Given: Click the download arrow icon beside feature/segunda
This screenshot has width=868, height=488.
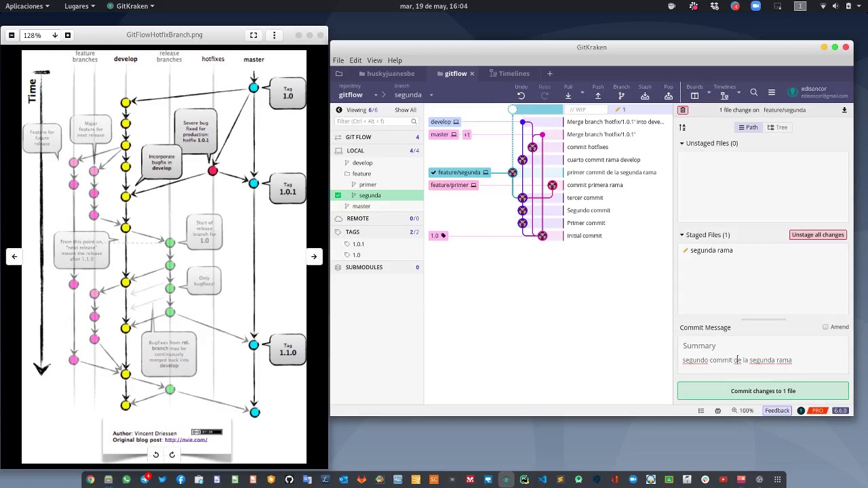Looking at the screenshot, I should (x=844, y=110).
